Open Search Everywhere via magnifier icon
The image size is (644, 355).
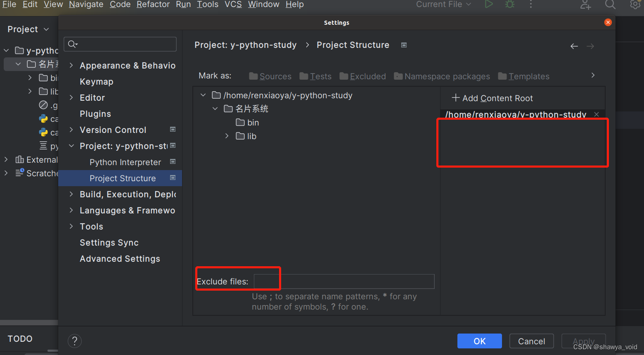[610, 5]
